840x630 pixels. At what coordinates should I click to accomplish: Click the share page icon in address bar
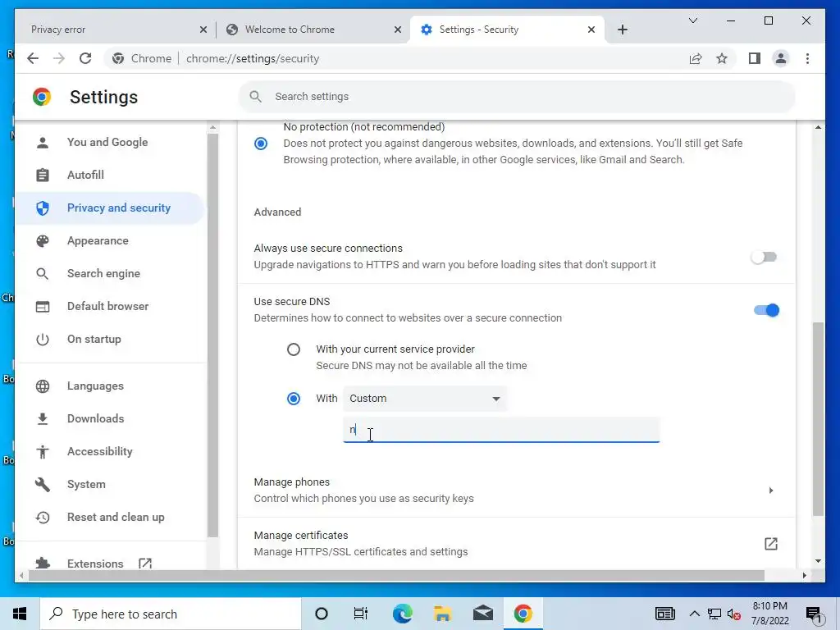point(696,58)
